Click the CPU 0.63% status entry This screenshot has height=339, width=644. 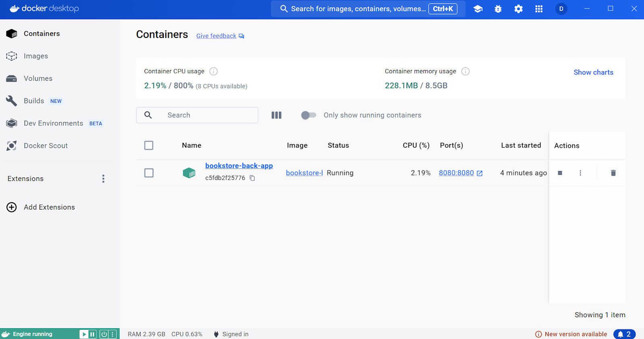(x=187, y=334)
